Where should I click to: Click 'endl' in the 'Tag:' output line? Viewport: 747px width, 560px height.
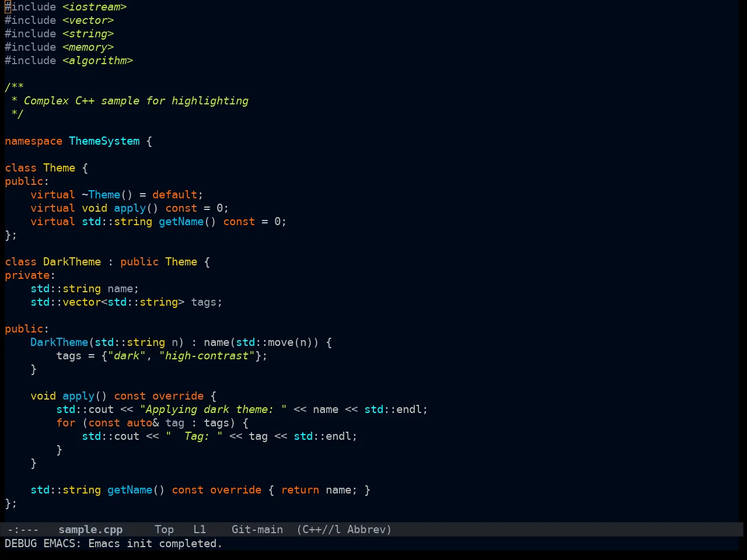[338, 436]
